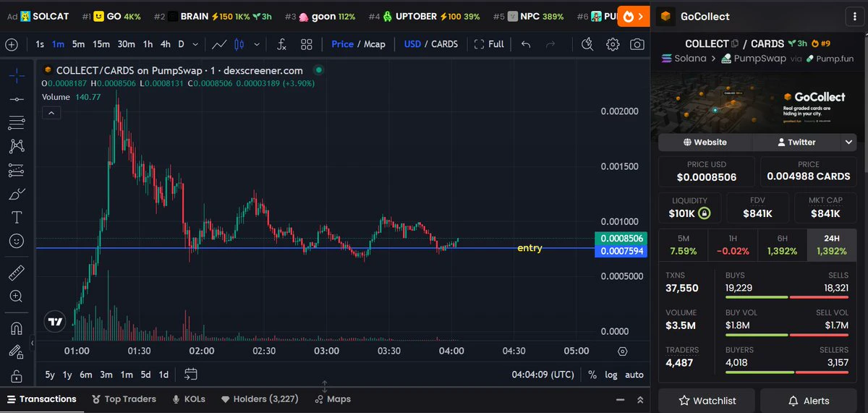Click the blue entry price label 0.0007594
868x413 pixels.
coord(620,251)
